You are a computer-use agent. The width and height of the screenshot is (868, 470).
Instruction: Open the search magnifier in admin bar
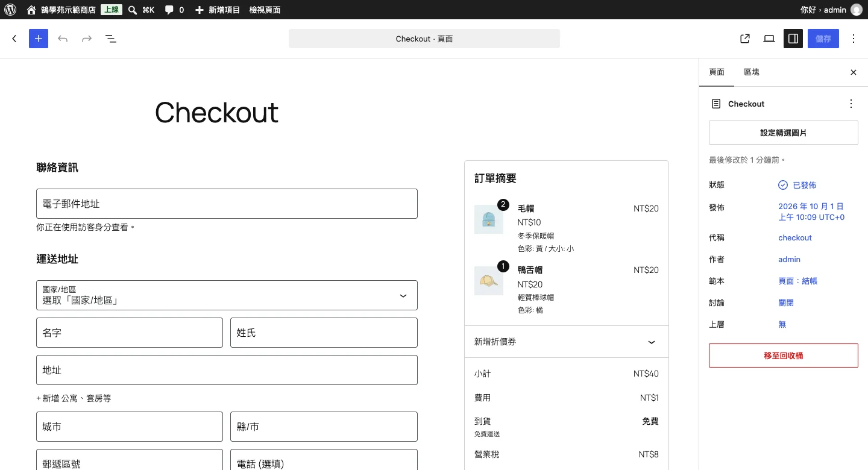133,10
